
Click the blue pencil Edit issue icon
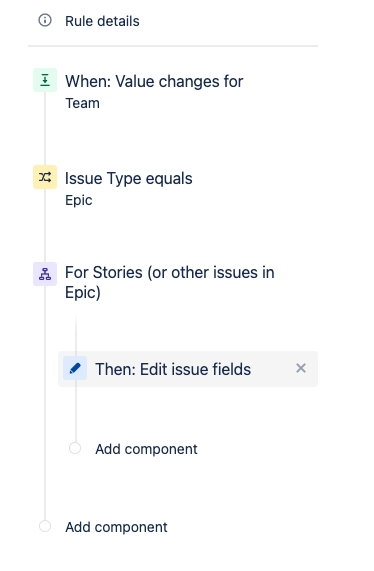pyautogui.click(x=75, y=368)
